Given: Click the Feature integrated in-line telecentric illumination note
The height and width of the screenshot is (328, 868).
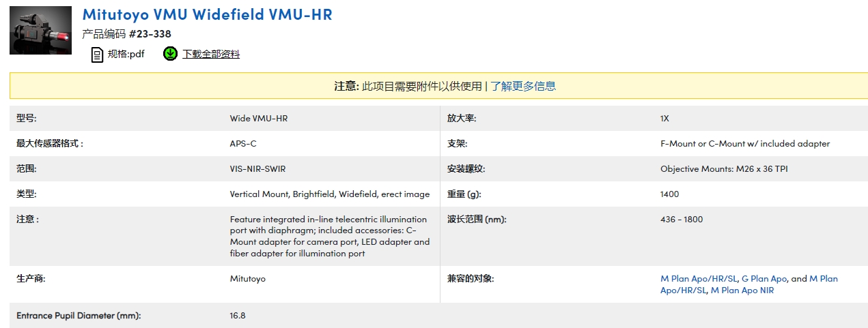Looking at the screenshot, I should point(330,237).
